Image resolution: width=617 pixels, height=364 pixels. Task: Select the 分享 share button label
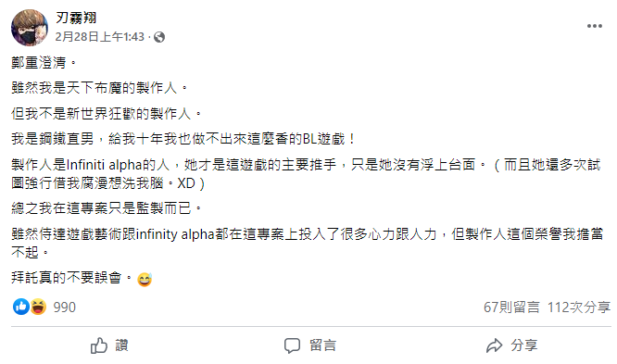(524, 345)
